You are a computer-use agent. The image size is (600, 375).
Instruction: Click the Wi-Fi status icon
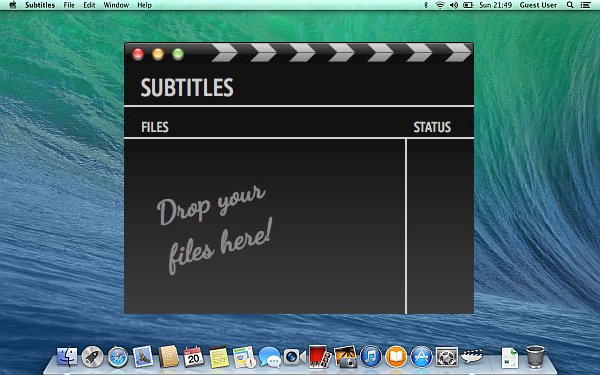point(440,5)
